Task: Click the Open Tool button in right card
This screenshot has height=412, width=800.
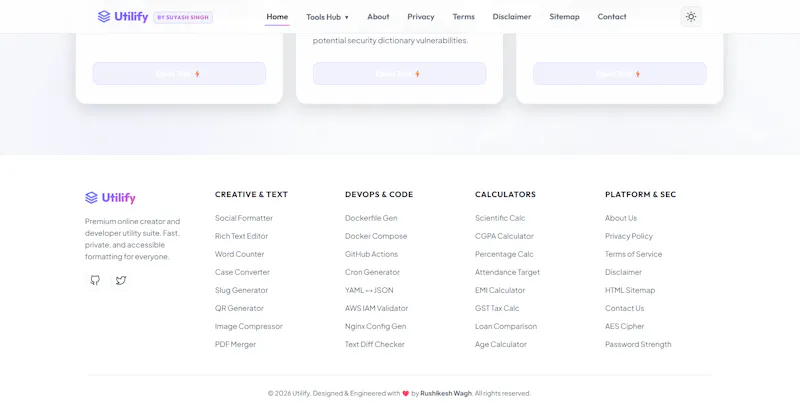Action: click(x=620, y=74)
